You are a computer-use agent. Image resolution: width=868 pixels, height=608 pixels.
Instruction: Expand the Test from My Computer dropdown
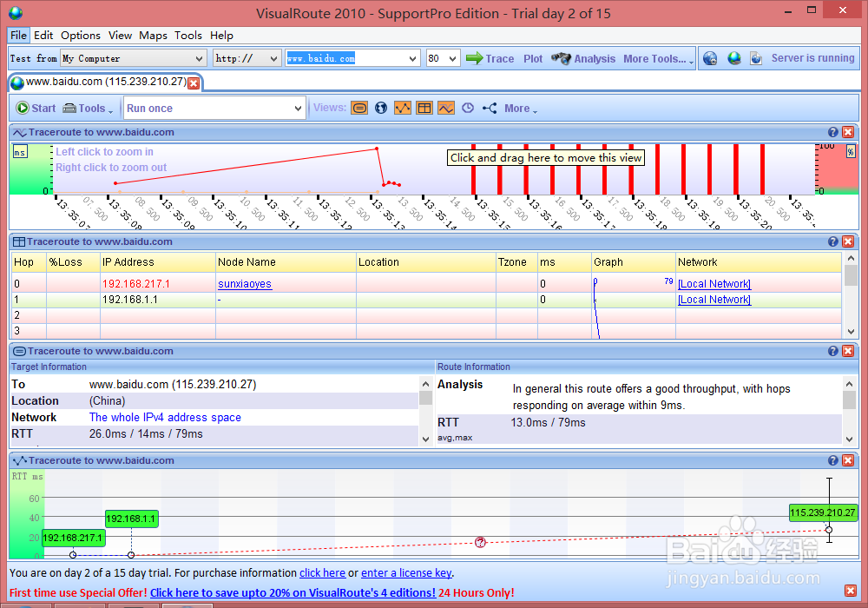pyautogui.click(x=199, y=58)
